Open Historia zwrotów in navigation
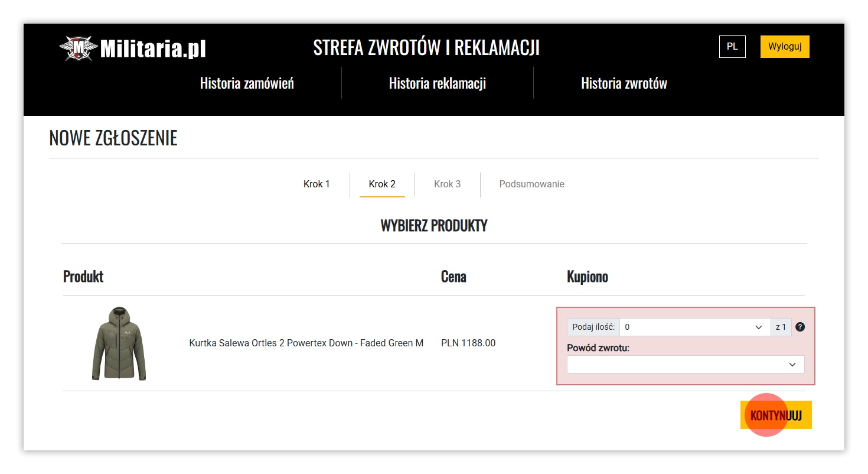Image resolution: width=868 pixels, height=474 pixels. pos(624,83)
